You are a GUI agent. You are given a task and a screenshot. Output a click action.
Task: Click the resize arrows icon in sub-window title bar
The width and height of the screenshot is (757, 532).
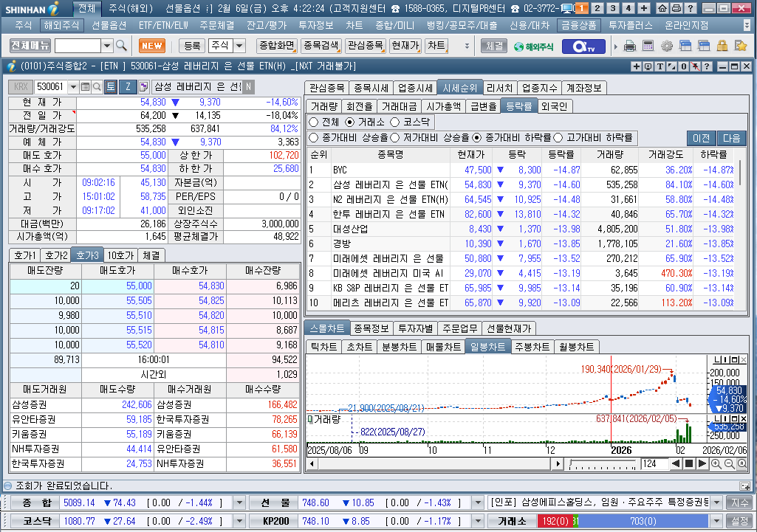point(671,66)
